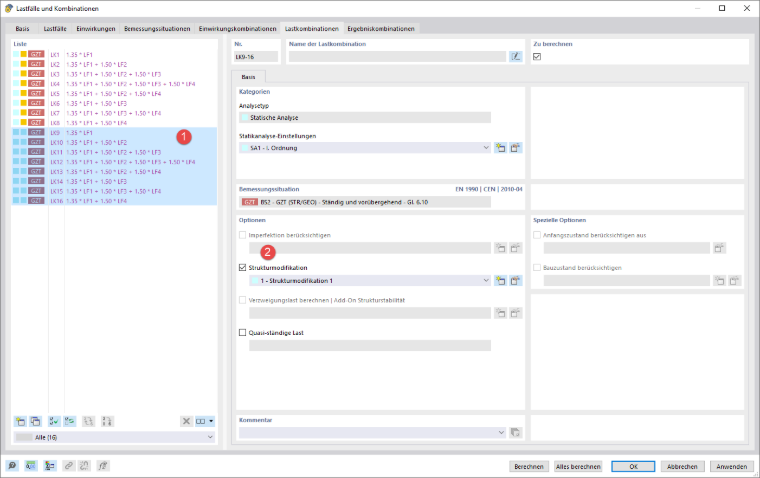Confirm with the OK button
760x478 pixels.
pyautogui.click(x=633, y=466)
